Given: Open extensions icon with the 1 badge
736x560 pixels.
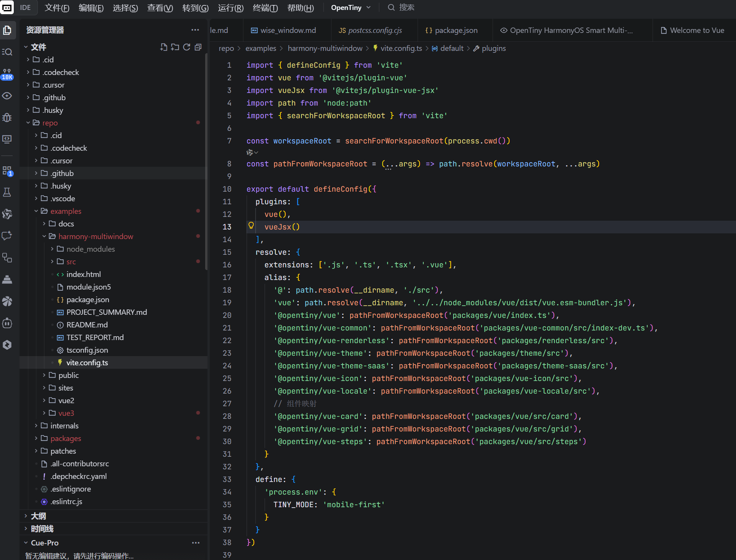Looking at the screenshot, I should pos(7,171).
